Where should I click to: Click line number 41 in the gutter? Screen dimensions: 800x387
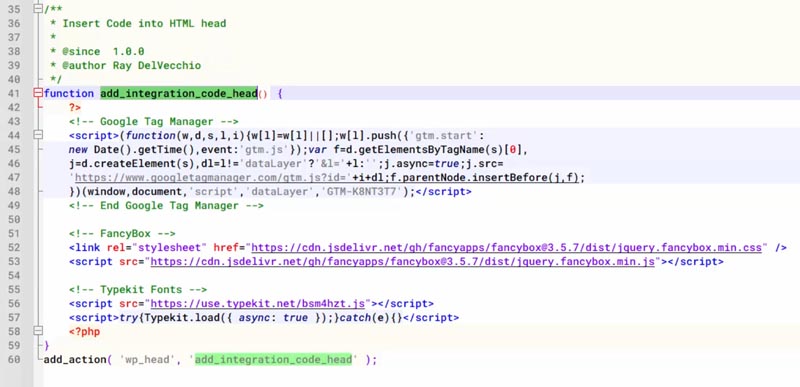[x=14, y=93]
